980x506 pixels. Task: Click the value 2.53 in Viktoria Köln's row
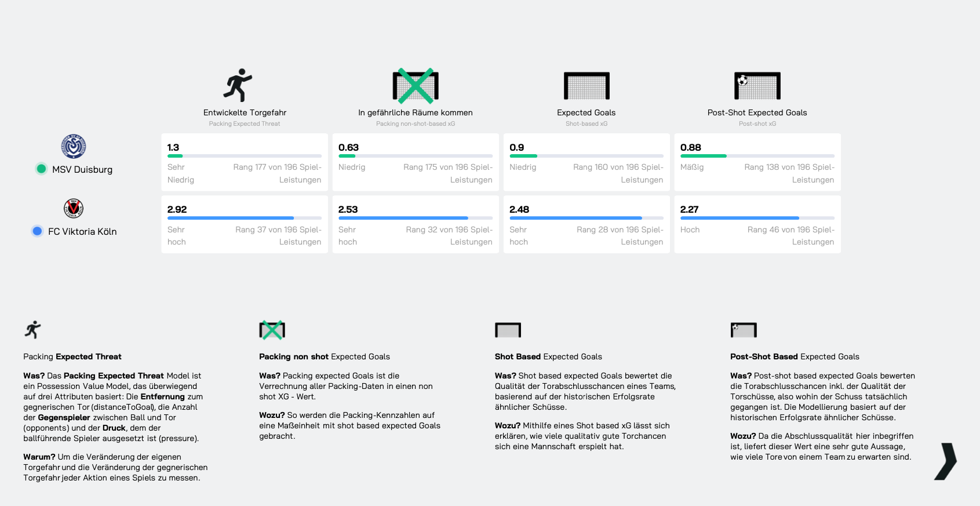348,209
